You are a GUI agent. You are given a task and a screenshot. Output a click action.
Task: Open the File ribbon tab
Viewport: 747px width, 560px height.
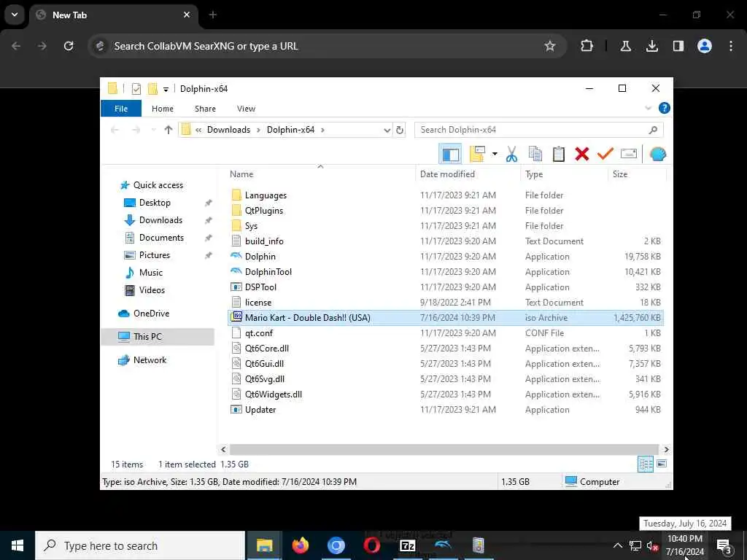point(121,109)
